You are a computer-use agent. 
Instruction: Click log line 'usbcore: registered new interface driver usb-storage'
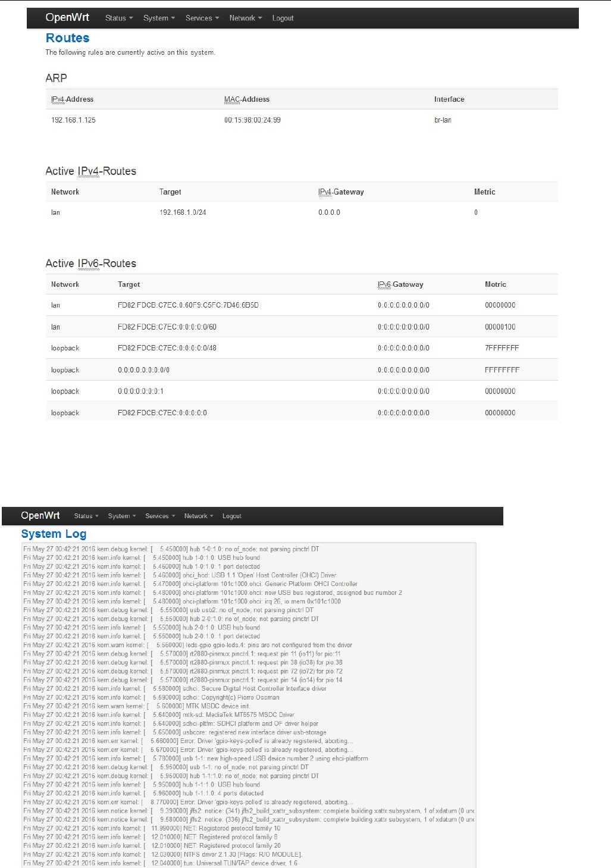[175, 732]
